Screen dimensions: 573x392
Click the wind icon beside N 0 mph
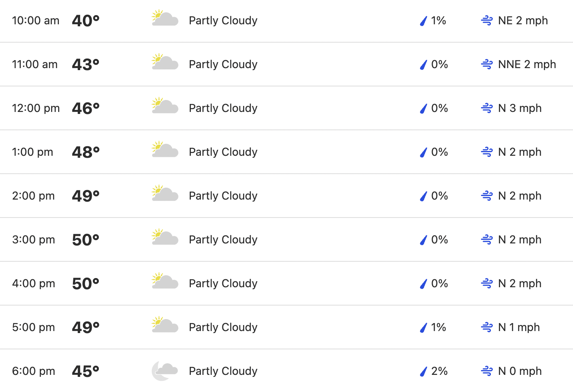(x=487, y=371)
